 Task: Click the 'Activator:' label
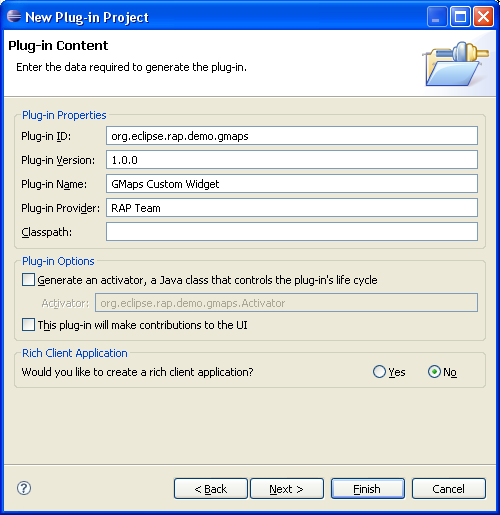(x=65, y=303)
